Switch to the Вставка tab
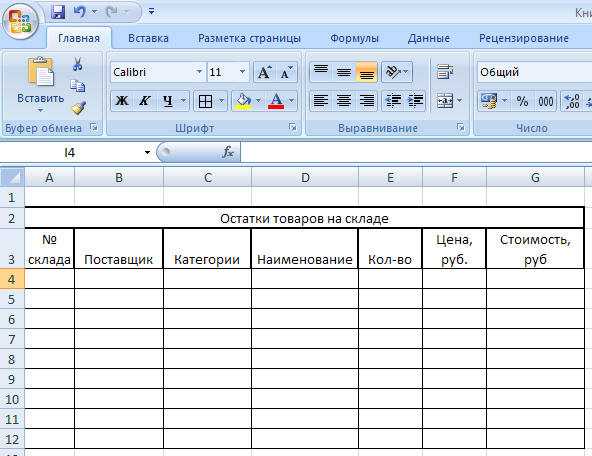 [148, 38]
